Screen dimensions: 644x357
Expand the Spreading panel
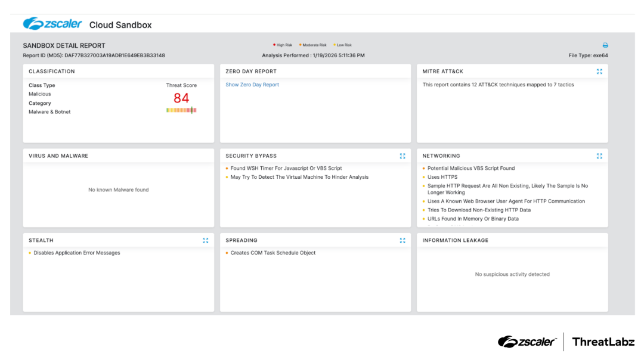click(402, 241)
